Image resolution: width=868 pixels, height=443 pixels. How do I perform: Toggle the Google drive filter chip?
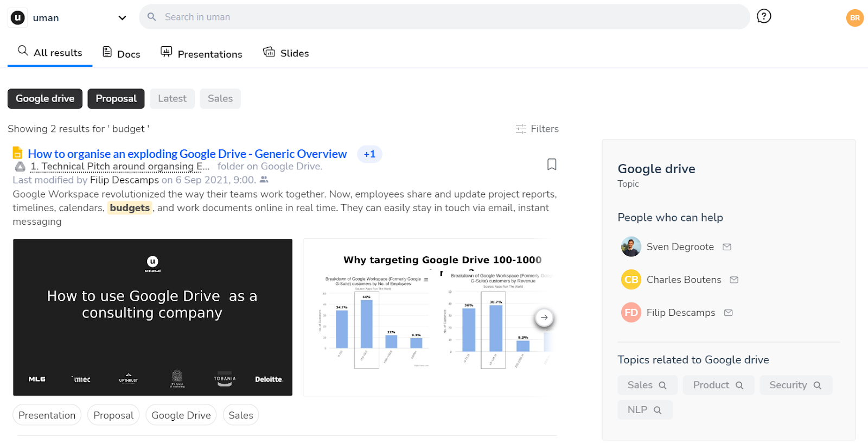click(x=45, y=98)
